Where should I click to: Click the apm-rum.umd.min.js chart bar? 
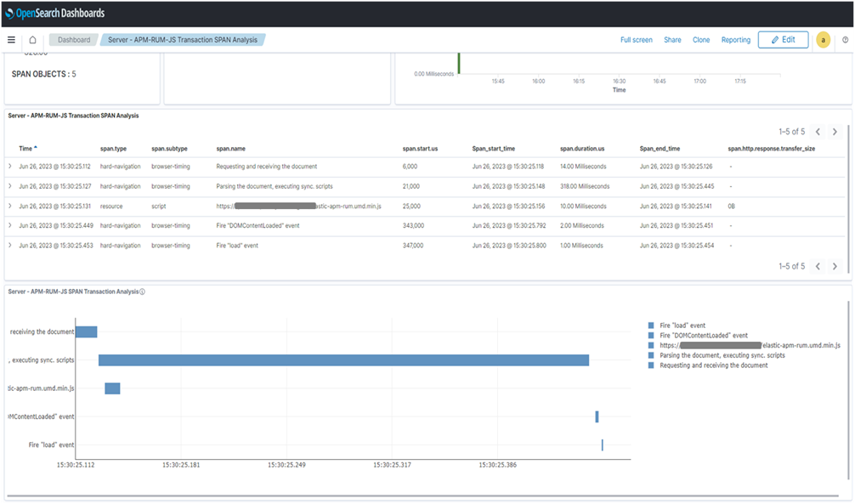pos(112,388)
